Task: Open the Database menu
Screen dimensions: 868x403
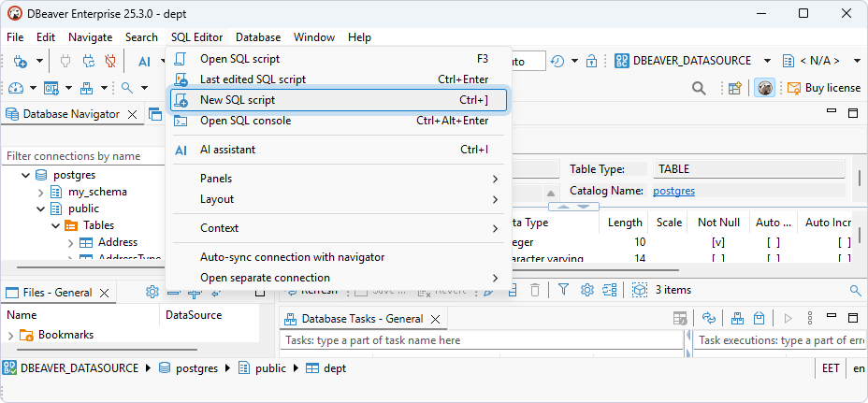Action: click(x=258, y=37)
